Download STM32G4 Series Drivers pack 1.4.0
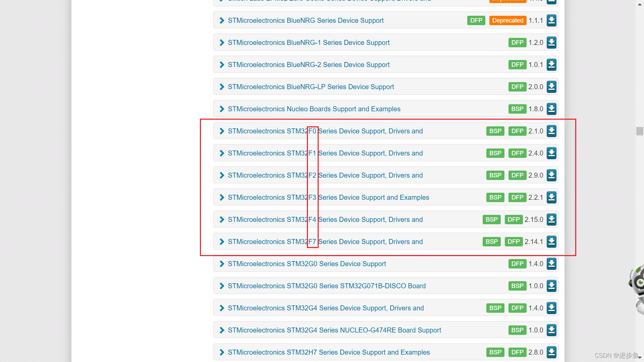The height and width of the screenshot is (362, 644). tap(551, 308)
